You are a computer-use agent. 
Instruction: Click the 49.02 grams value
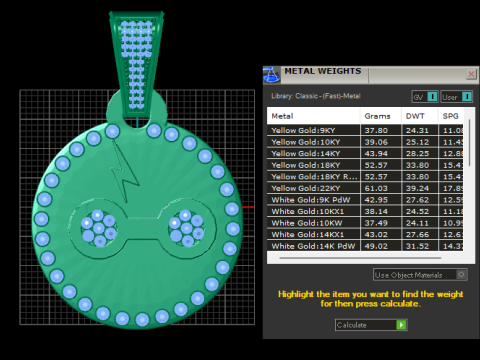pyautogui.click(x=376, y=246)
